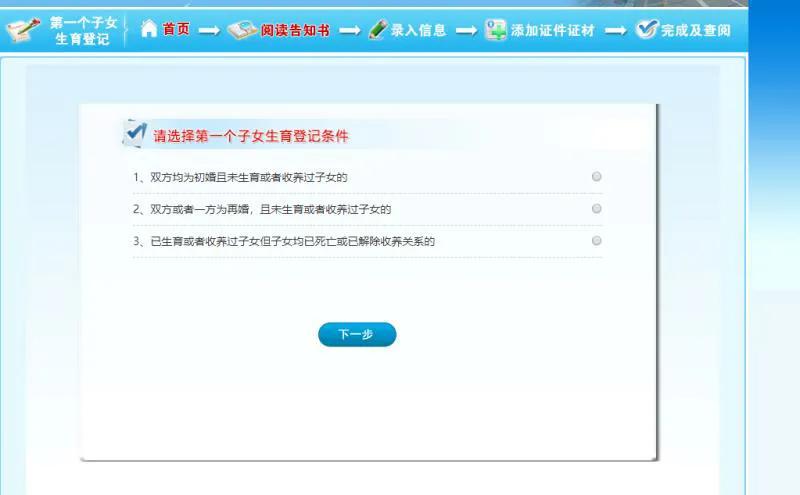Open the 阅读告知书 step
The width and height of the screenshot is (800, 495).
[x=295, y=30]
